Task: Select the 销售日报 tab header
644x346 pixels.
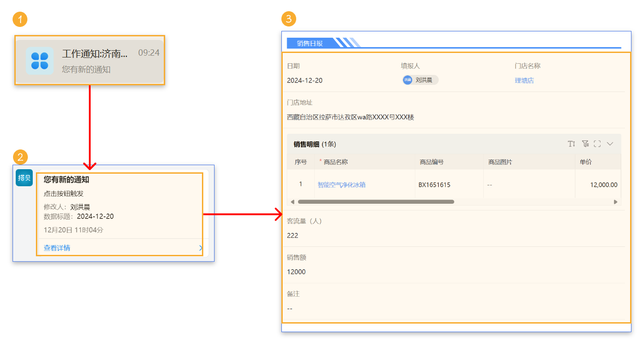Action: pos(310,43)
